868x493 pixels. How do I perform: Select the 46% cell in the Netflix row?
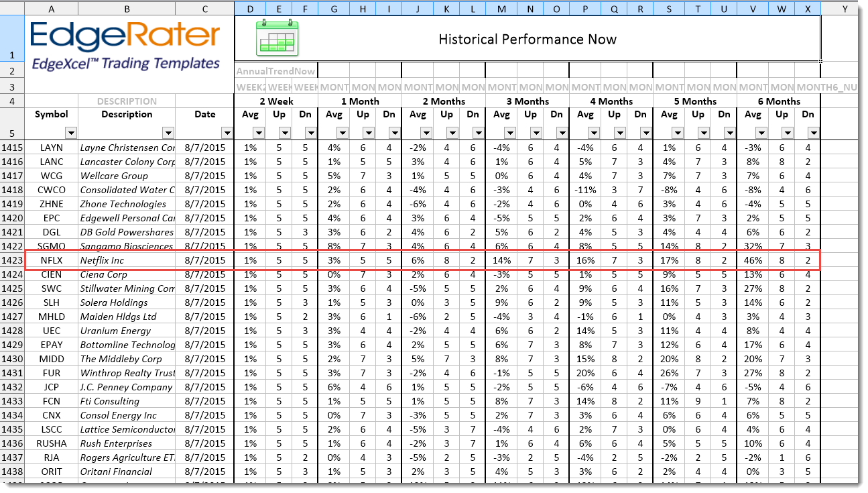click(x=753, y=260)
